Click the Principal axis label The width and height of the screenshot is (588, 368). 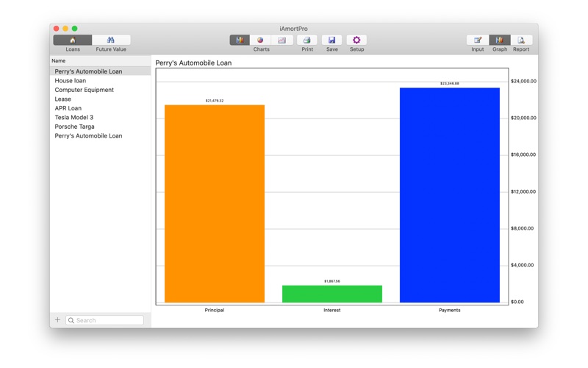coord(215,310)
